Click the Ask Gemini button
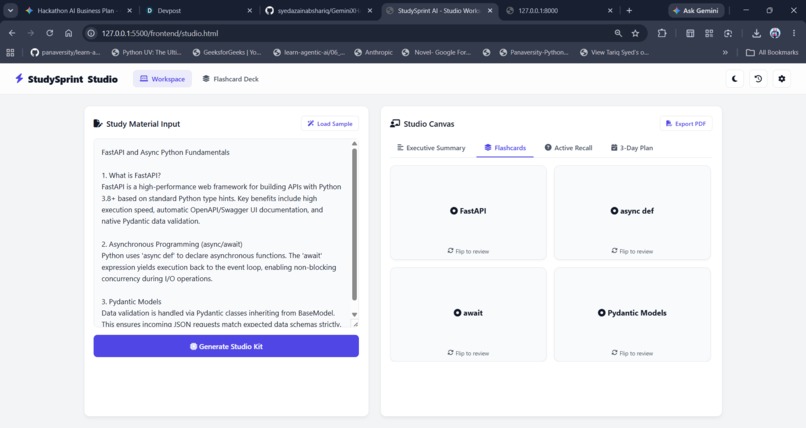The height and width of the screenshot is (428, 806). [696, 10]
